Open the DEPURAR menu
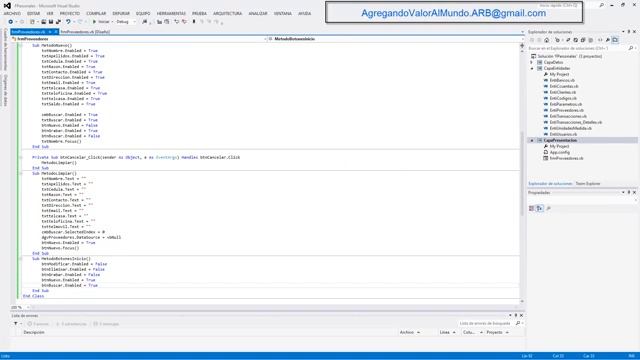The image size is (640, 360). (121, 13)
